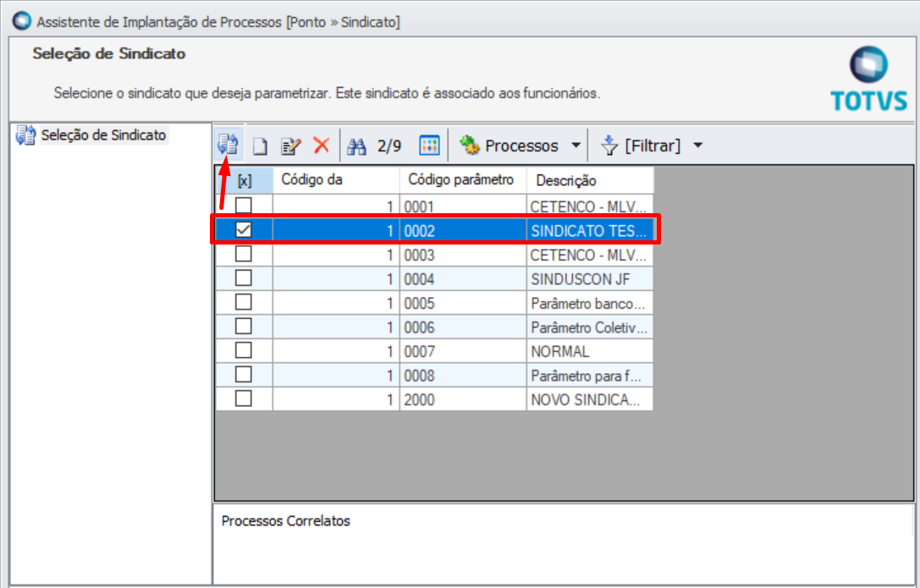Select the 0003 code cell
Screen dimensions: 920x588
(463, 255)
